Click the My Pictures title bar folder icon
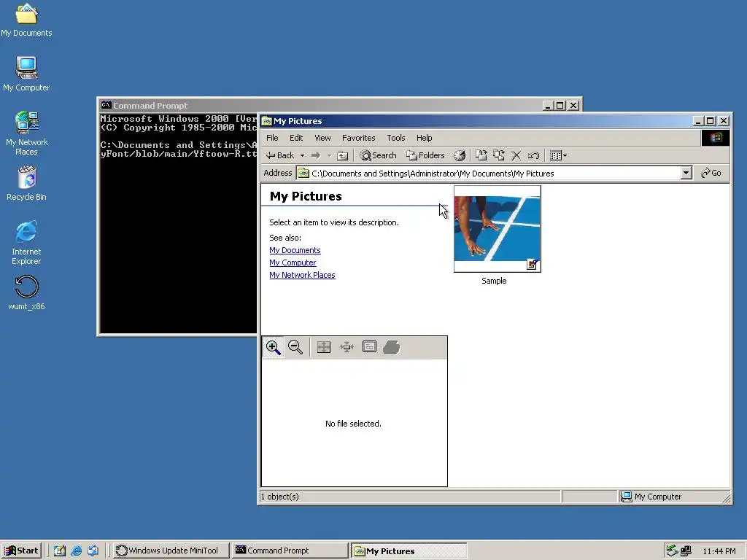This screenshot has height=560, width=747. 267,121
